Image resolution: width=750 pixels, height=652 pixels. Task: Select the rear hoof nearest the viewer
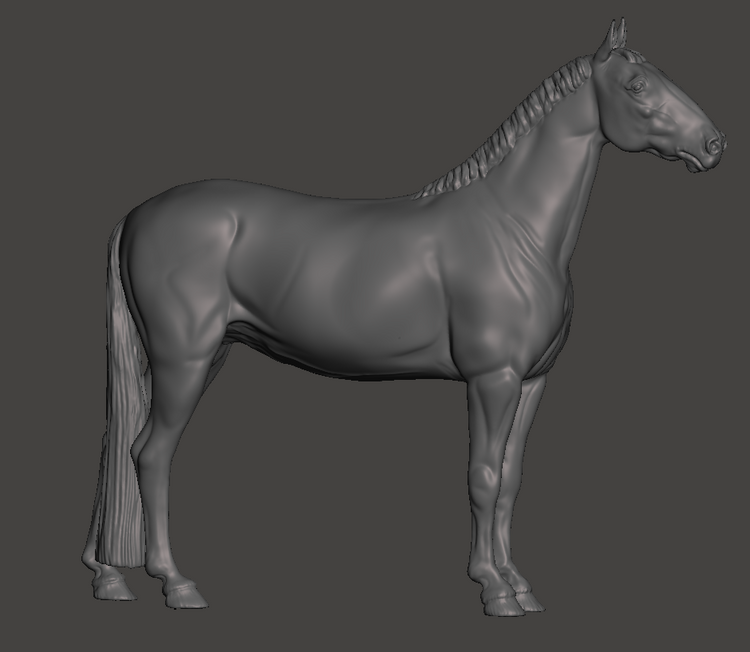tap(185, 597)
